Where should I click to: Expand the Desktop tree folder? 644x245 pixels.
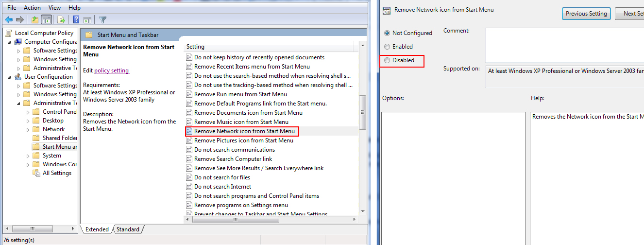point(28,121)
